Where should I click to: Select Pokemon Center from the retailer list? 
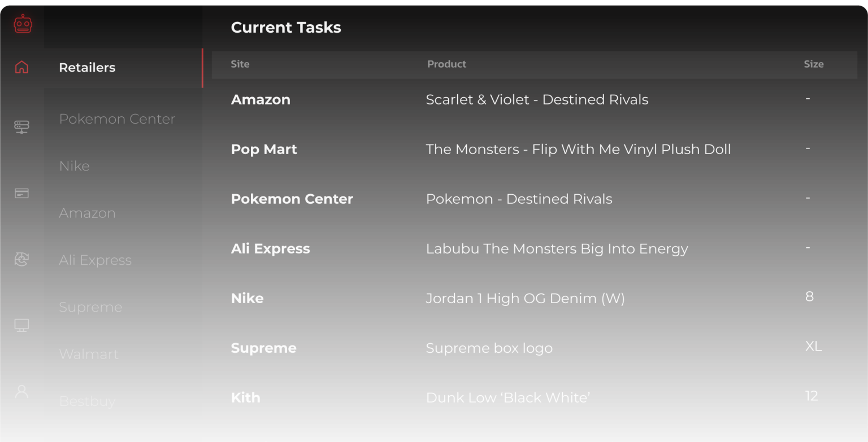click(x=117, y=119)
